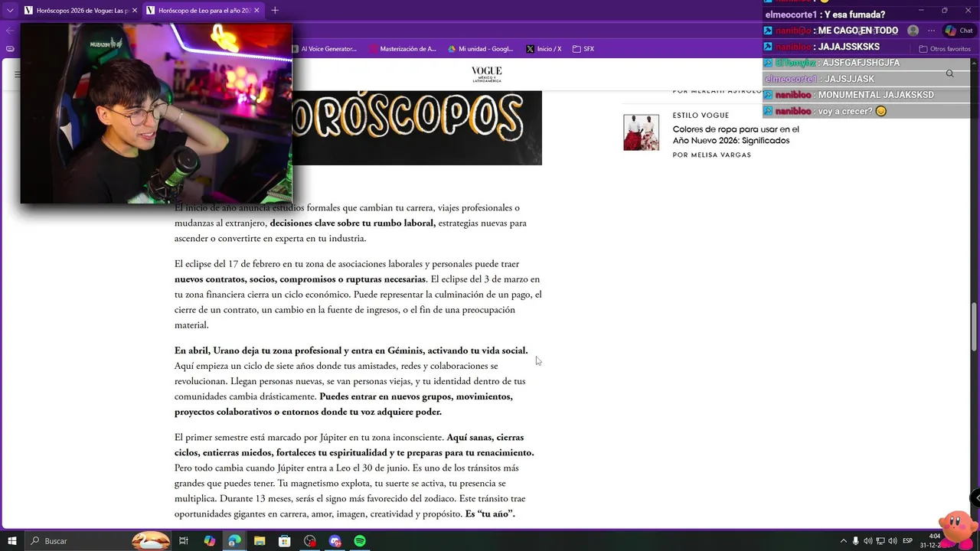Image resolution: width=980 pixels, height=551 pixels.
Task: Click the bold text 'Es "tu año".'
Action: pyautogui.click(x=490, y=514)
